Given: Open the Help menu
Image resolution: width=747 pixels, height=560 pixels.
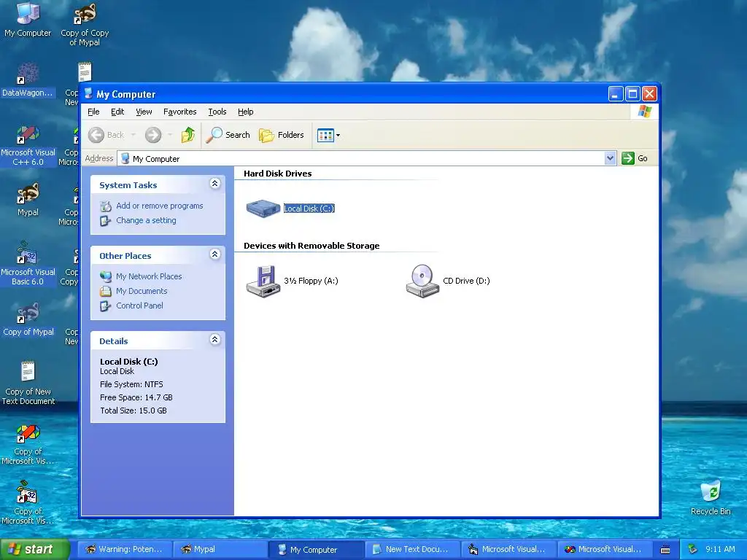Looking at the screenshot, I should tap(245, 112).
